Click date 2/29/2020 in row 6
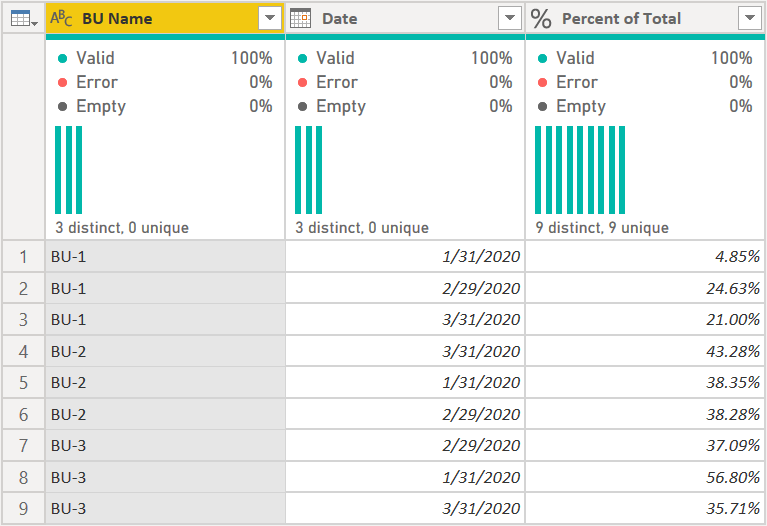 405,414
